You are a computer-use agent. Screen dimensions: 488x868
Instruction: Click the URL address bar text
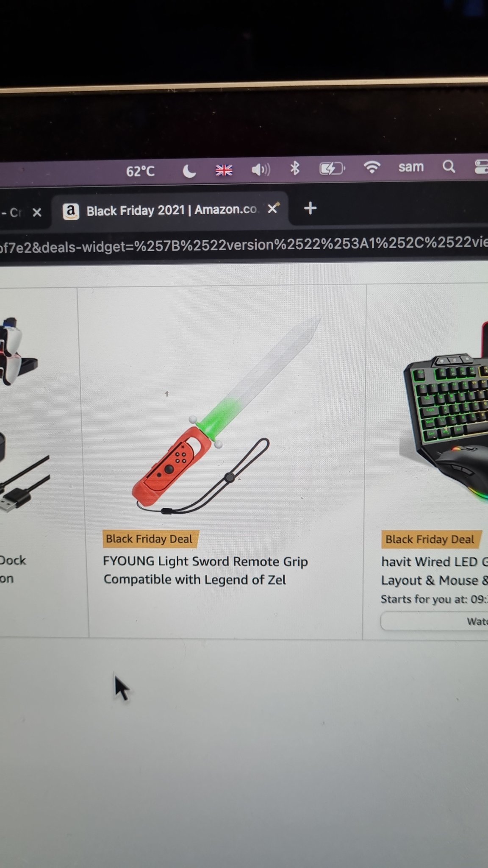[244, 246]
